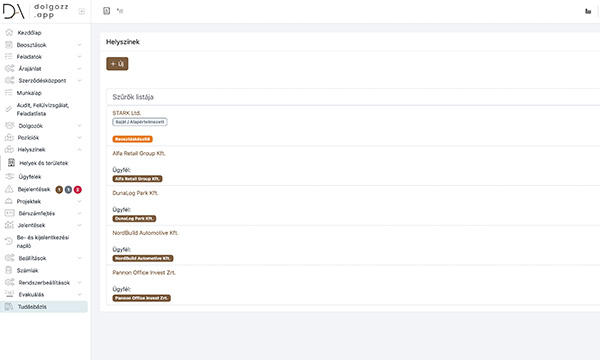Expand the Szerződésközpont menu chevron
Image resolution: width=600 pixels, height=360 pixels.
(x=79, y=81)
